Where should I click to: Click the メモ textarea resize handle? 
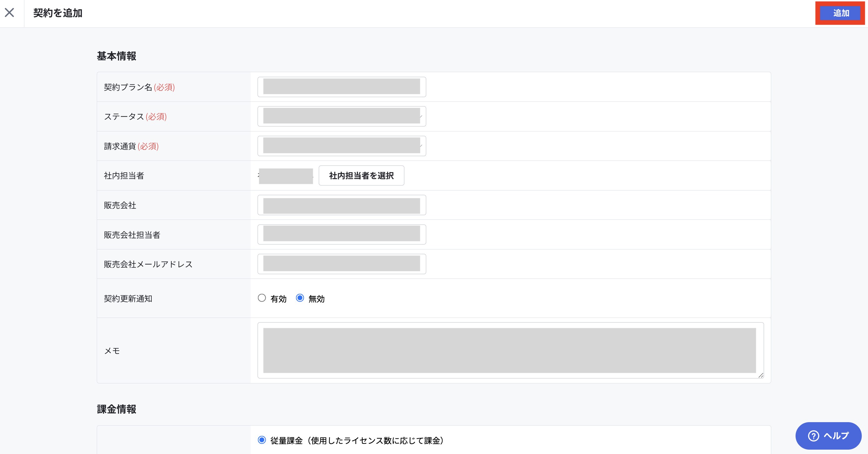point(761,375)
